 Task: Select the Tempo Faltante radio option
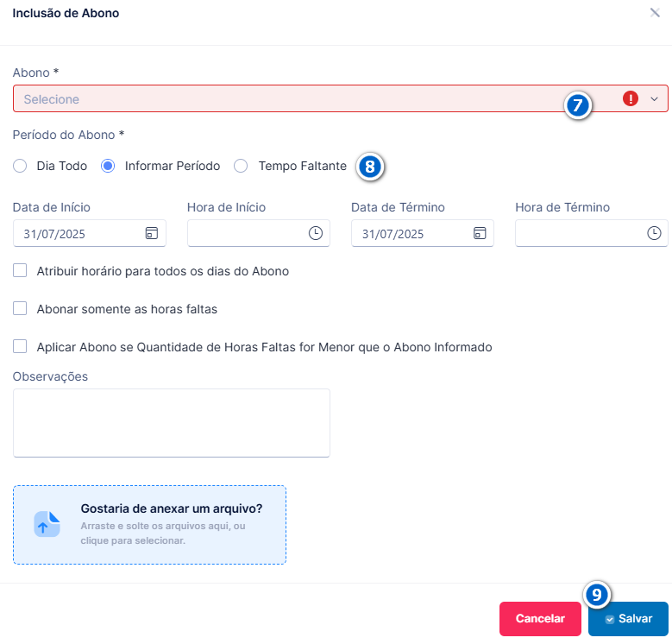241,166
